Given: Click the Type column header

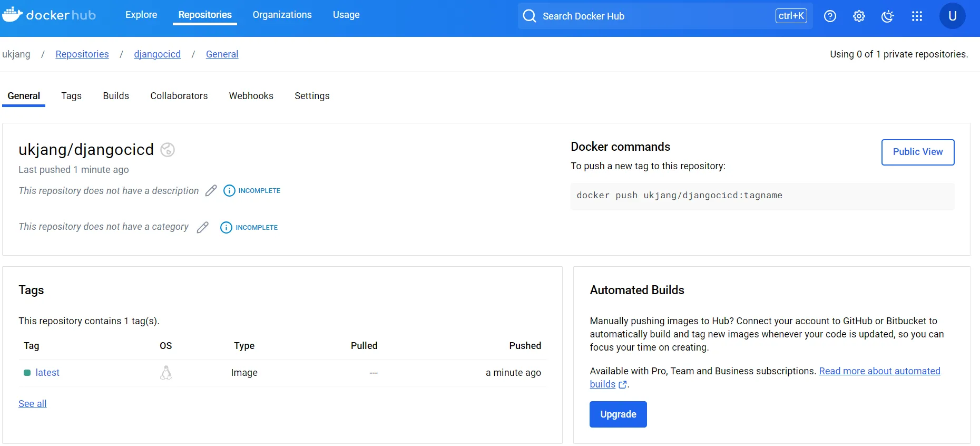Looking at the screenshot, I should coord(244,346).
